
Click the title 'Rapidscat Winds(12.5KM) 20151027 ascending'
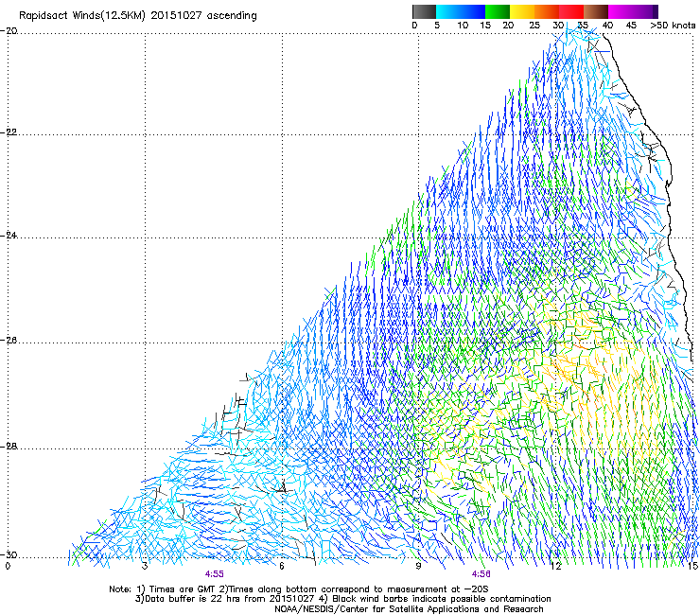[x=138, y=16]
